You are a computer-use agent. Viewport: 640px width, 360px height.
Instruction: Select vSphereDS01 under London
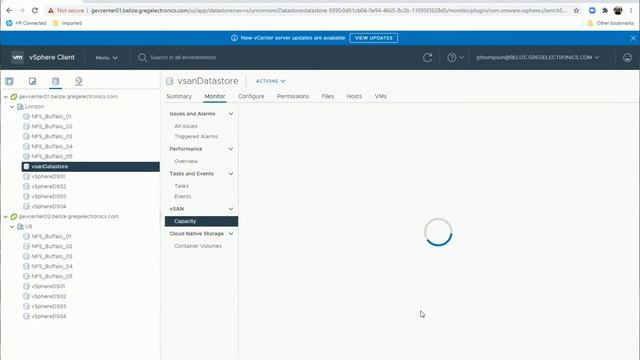click(48, 176)
